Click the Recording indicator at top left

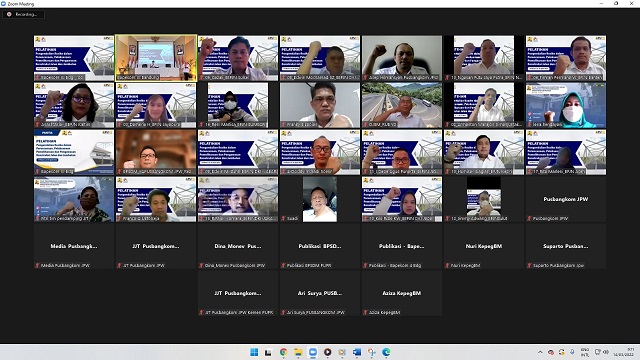[x=23, y=14]
